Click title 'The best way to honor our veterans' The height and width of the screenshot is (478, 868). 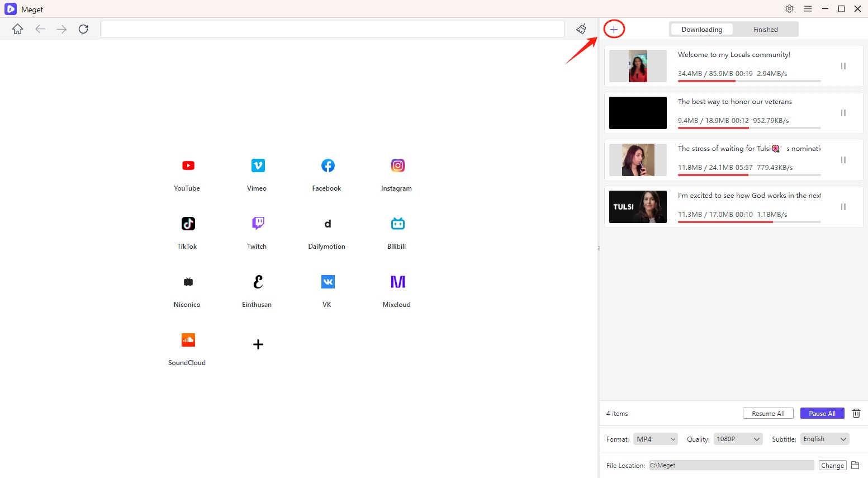[x=735, y=102]
